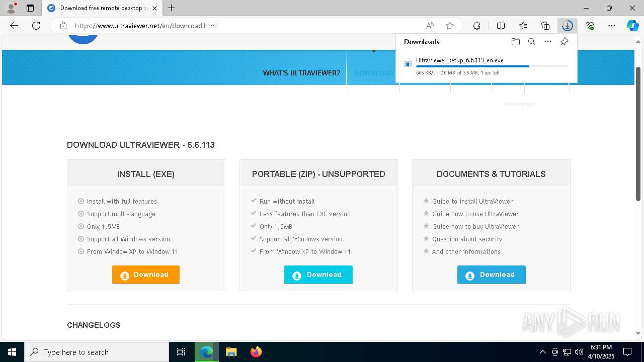View site information lock icon
This screenshot has height=362, width=644.
[63, 26]
